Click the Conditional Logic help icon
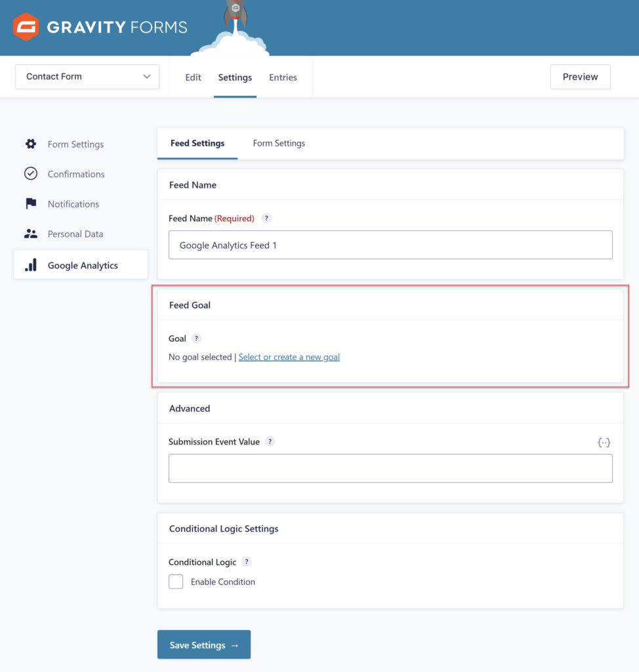This screenshot has height=672, width=639. pos(246,562)
